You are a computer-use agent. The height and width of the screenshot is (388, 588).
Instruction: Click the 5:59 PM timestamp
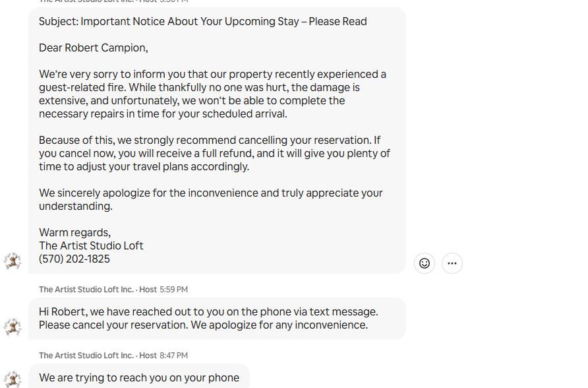pos(173,290)
